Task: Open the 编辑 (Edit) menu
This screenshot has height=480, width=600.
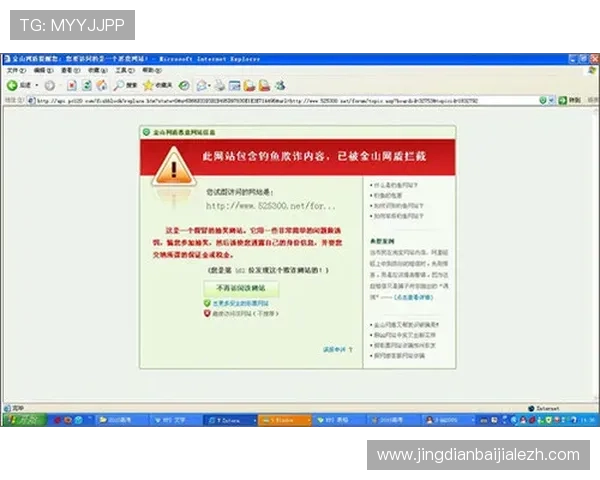Action: (43, 70)
